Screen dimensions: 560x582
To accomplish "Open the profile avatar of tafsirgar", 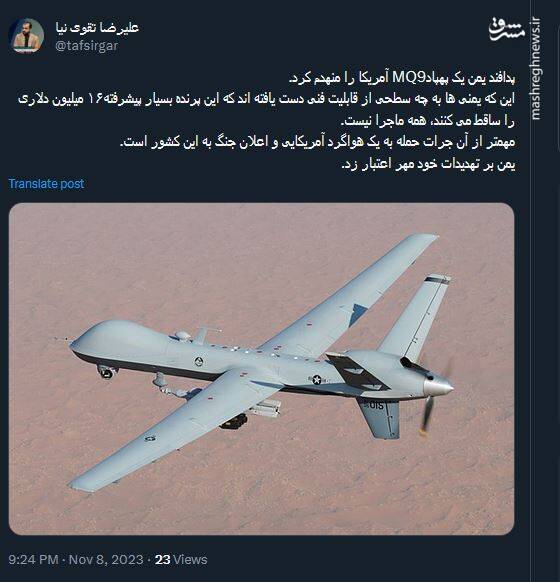I will point(26,36).
